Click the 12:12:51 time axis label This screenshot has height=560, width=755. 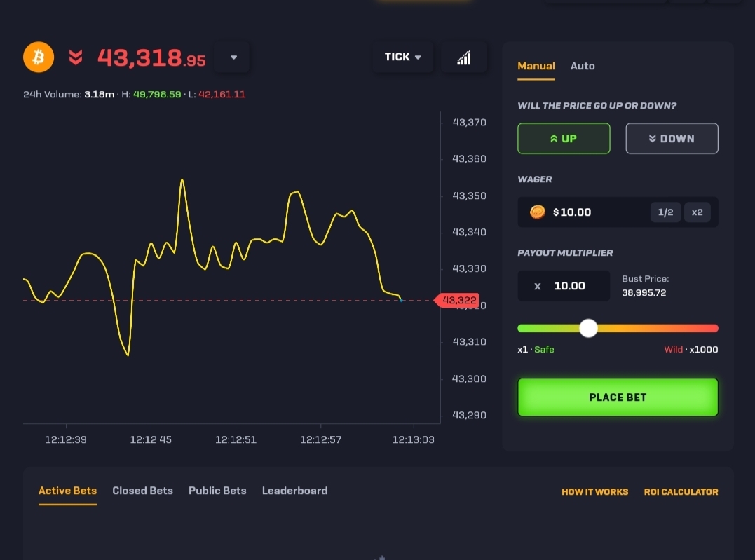click(x=236, y=439)
